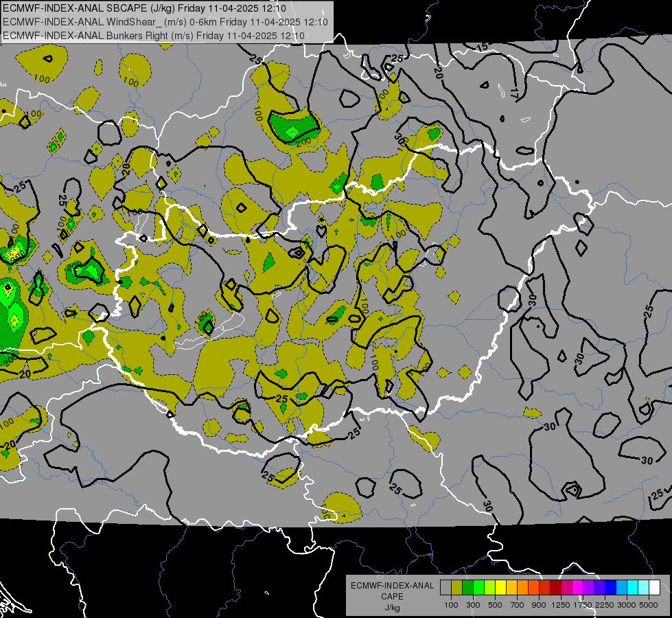
Task: Click the sky blue legend swatch
Action: click(x=621, y=588)
